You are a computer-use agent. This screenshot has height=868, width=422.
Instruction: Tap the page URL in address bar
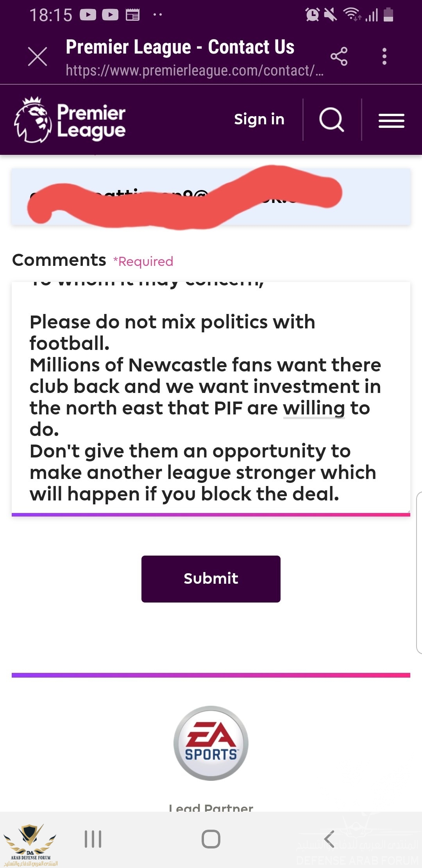tap(194, 71)
